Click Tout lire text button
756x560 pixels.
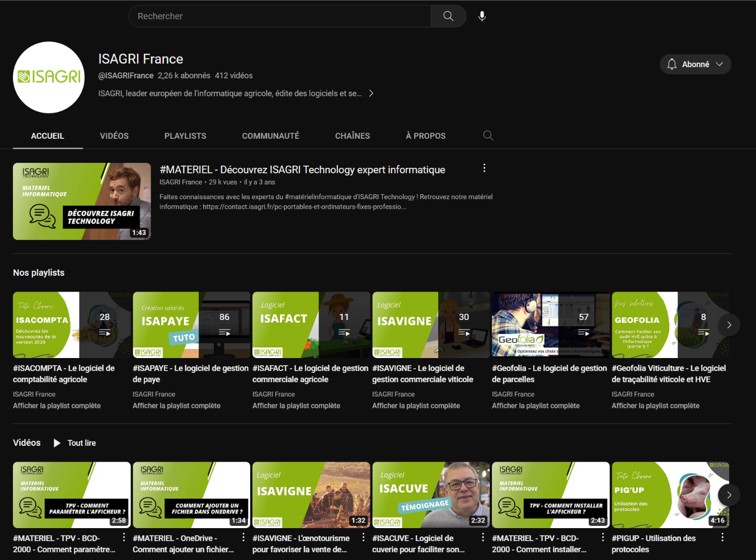(82, 443)
